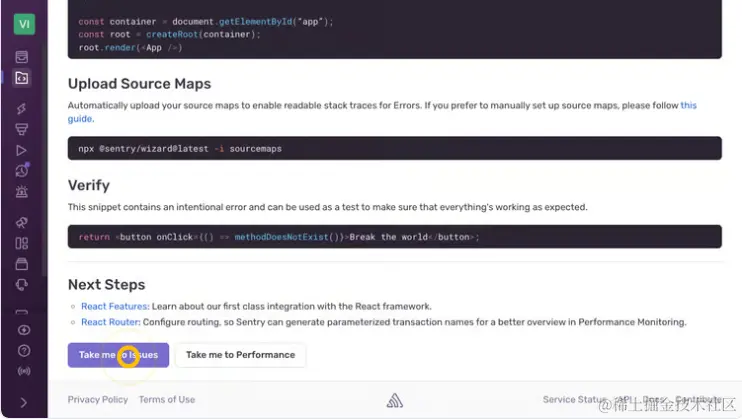Open the Service Status footer link
This screenshot has width=742, height=419.
574,400
